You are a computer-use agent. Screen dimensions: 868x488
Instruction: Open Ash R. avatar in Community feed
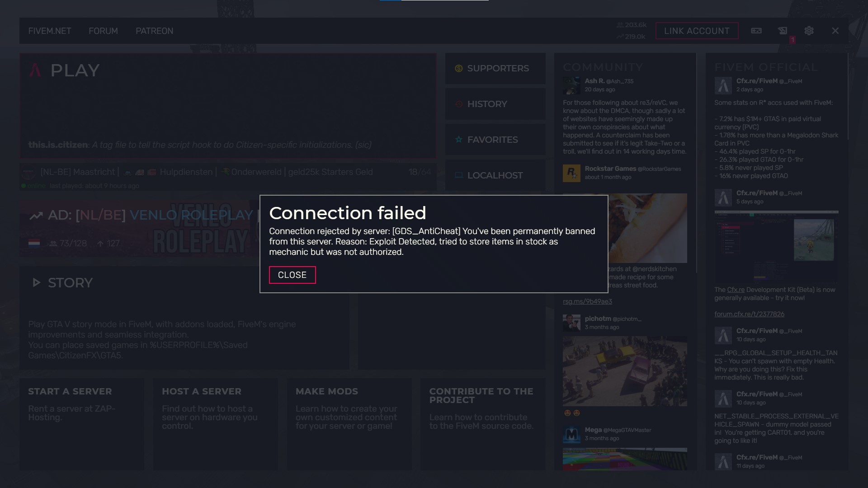(571, 85)
